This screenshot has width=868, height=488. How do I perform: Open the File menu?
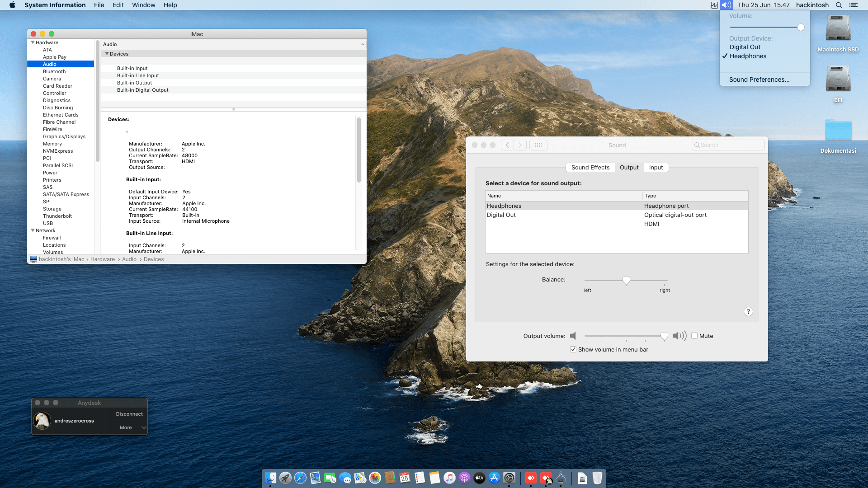(x=99, y=5)
